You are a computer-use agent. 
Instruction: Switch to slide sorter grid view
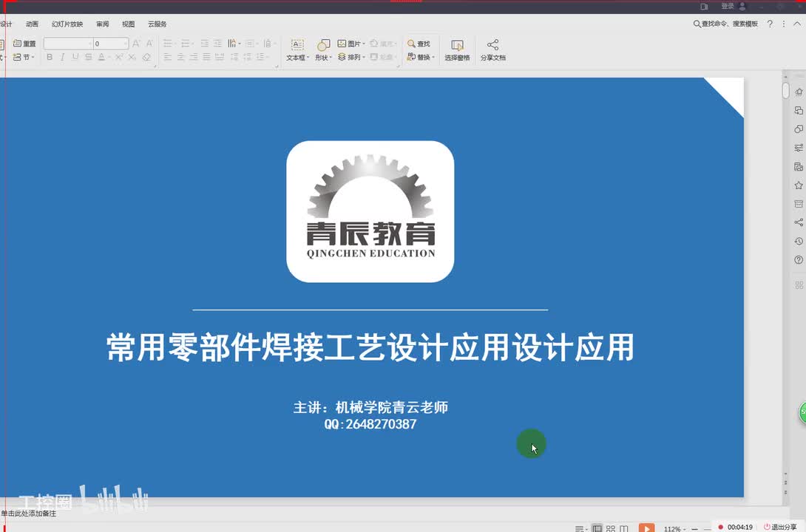610,528
